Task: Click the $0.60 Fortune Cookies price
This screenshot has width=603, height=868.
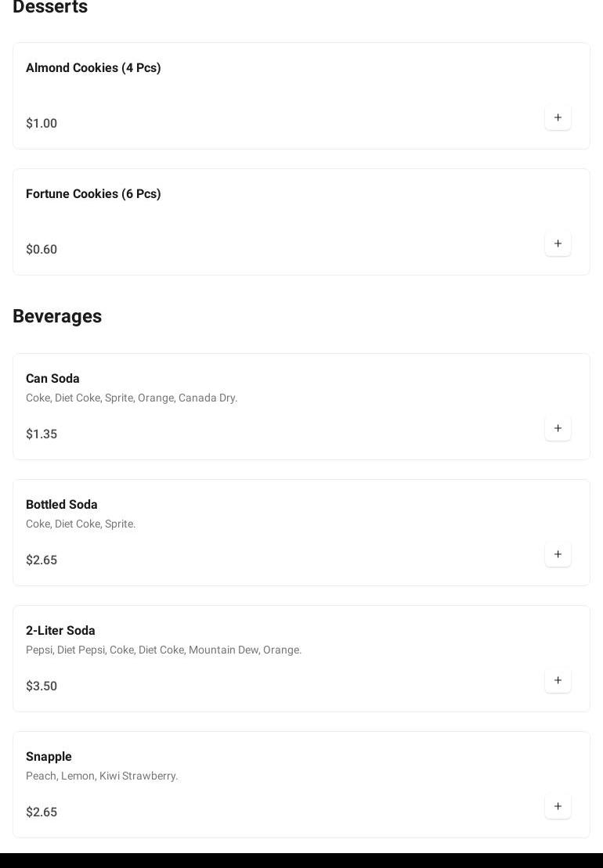Action: (42, 250)
